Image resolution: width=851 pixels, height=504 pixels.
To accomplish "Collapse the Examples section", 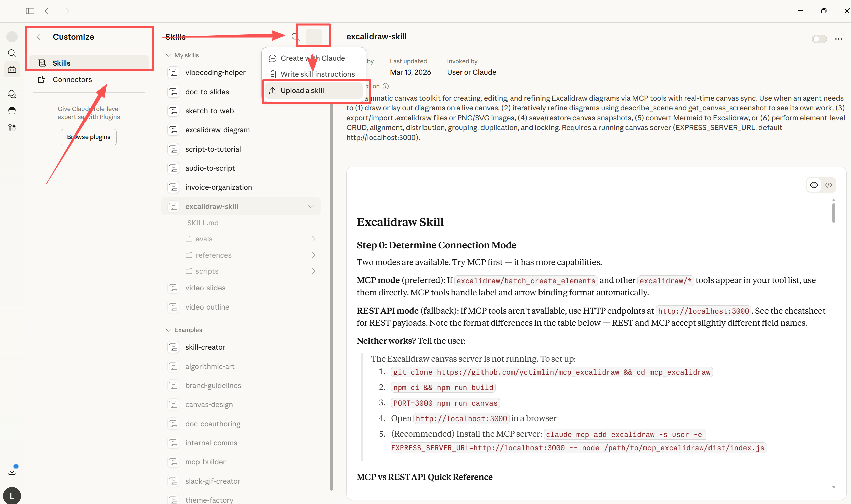I will 168,330.
